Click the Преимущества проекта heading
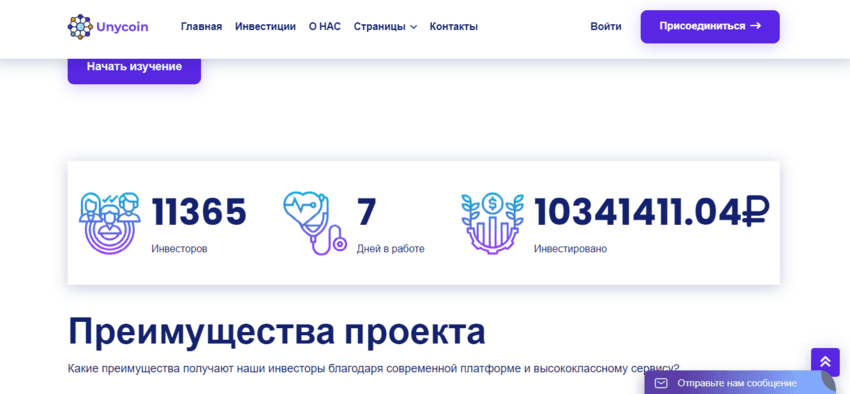The width and height of the screenshot is (850, 394). point(276,331)
